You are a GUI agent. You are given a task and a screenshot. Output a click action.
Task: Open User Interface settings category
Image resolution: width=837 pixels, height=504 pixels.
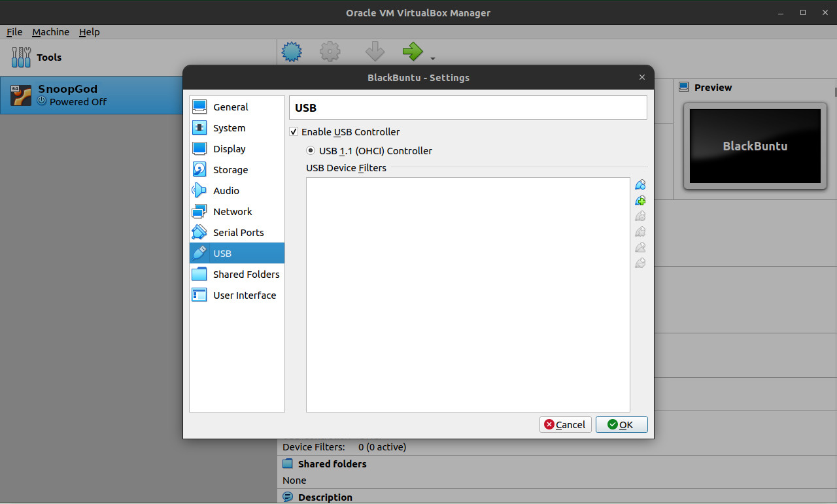point(237,295)
